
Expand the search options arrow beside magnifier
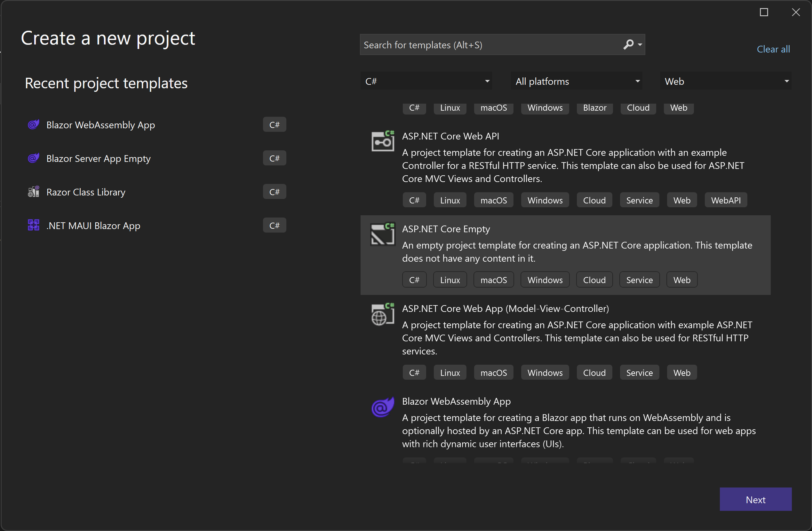click(640, 45)
